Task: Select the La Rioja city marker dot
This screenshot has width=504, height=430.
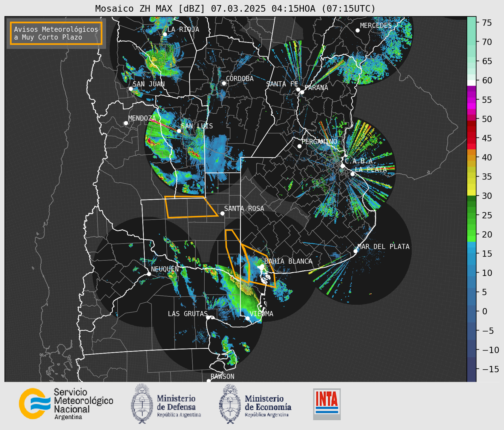Action: coord(165,34)
